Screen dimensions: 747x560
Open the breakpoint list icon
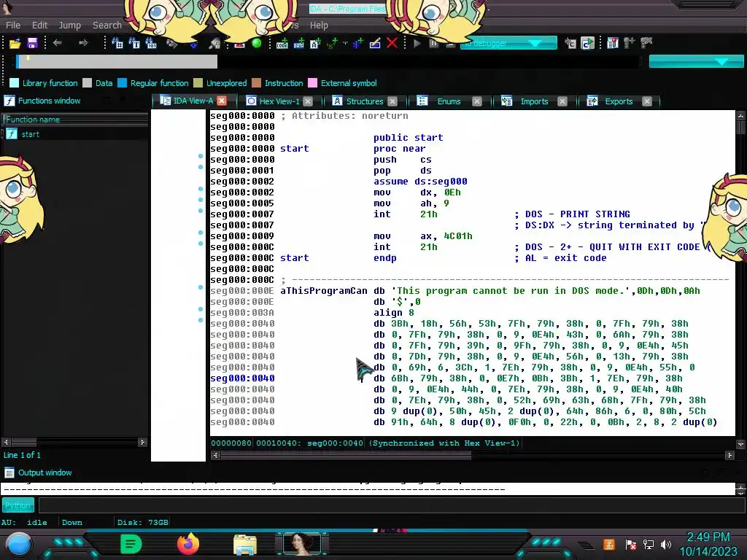[613, 43]
